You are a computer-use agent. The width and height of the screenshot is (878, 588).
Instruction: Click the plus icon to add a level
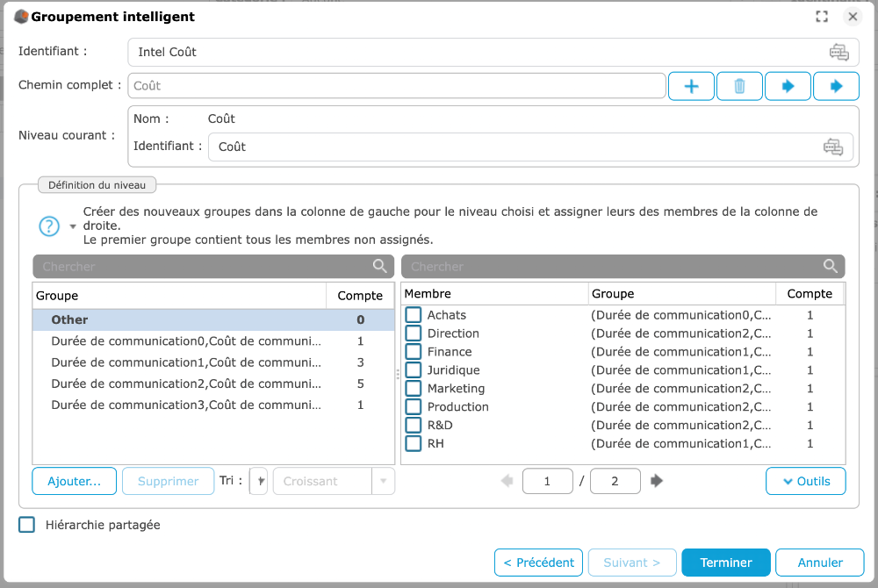[x=692, y=86]
